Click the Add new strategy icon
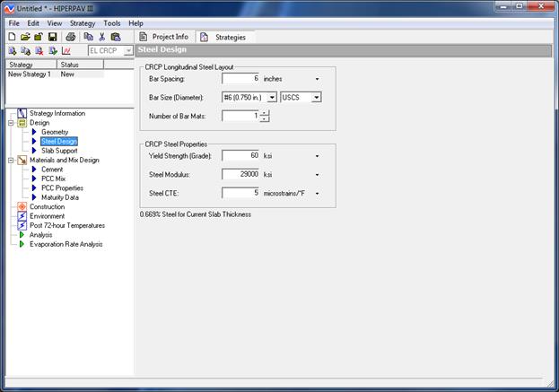This screenshot has width=559, height=392. [x=13, y=51]
